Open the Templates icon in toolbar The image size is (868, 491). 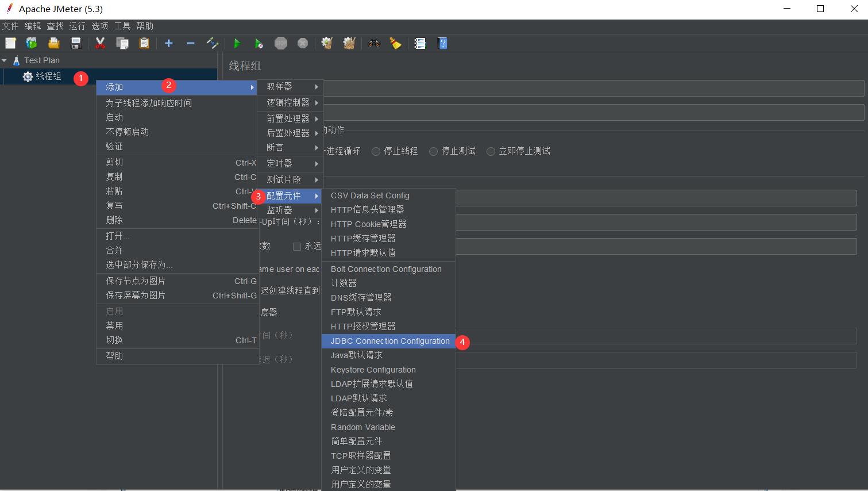coord(32,43)
